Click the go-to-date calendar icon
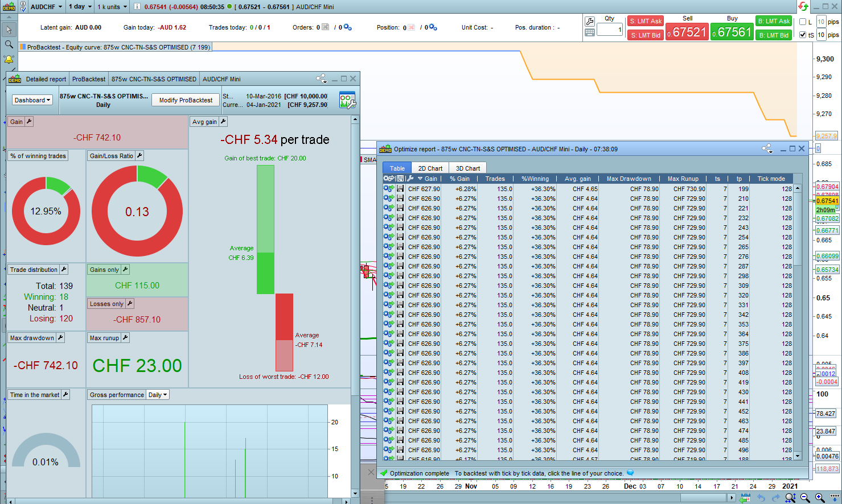 point(745,498)
